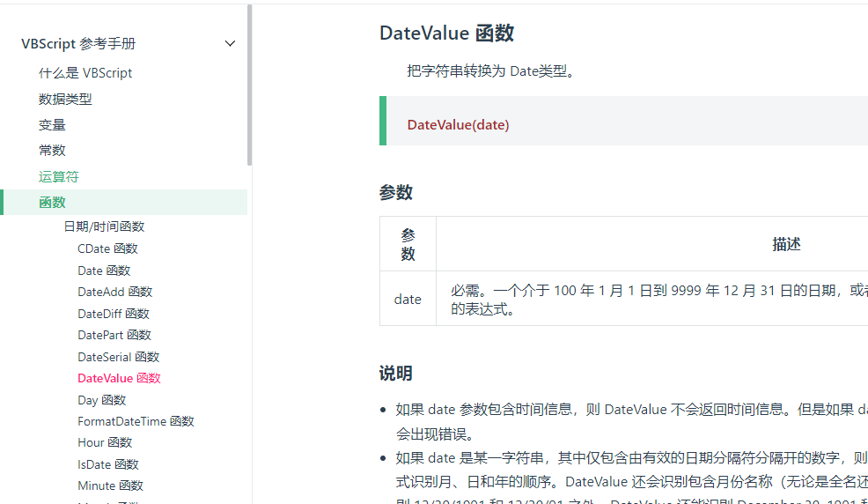Open the 常数 page
868x504 pixels.
[x=52, y=151]
